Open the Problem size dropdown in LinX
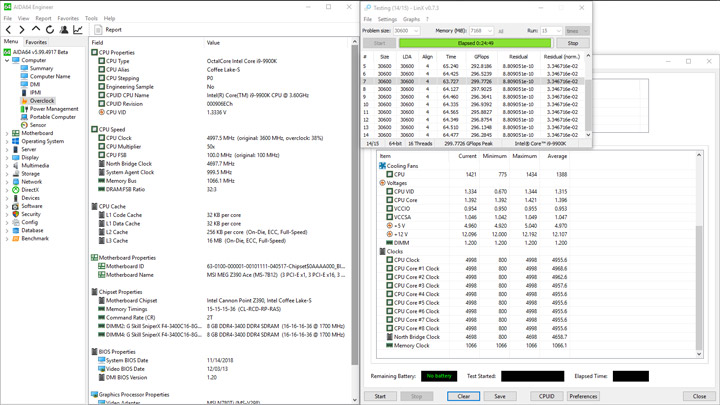 406,31
